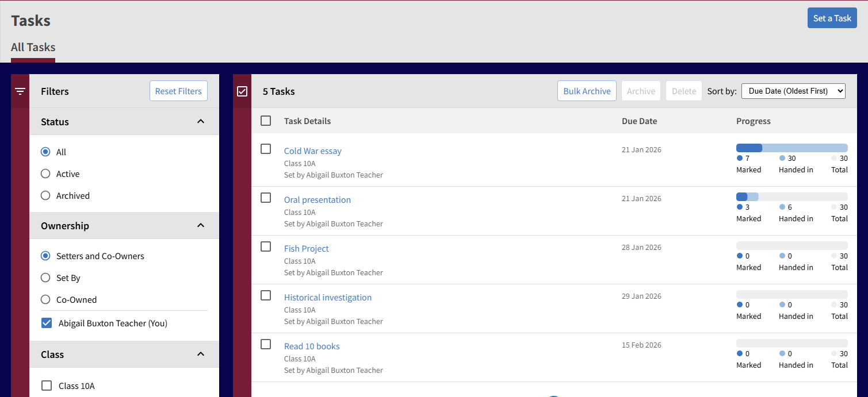Click the Fish Project progress bar

click(792, 245)
